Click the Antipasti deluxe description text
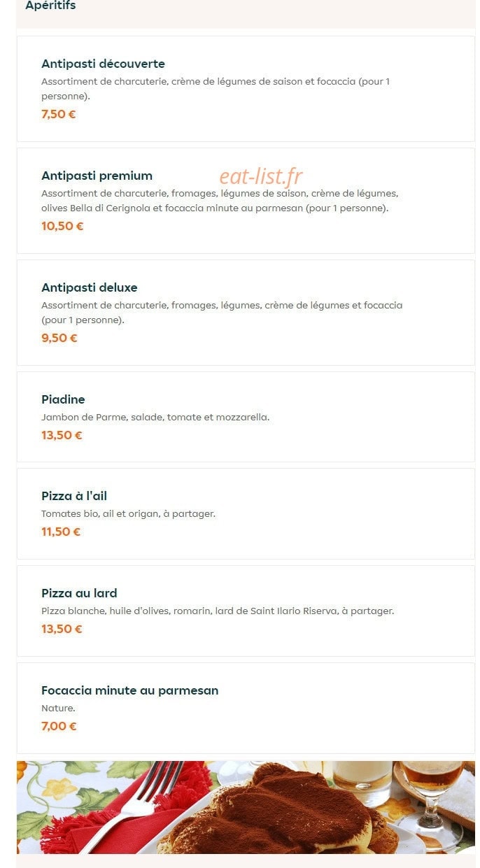 222,313
